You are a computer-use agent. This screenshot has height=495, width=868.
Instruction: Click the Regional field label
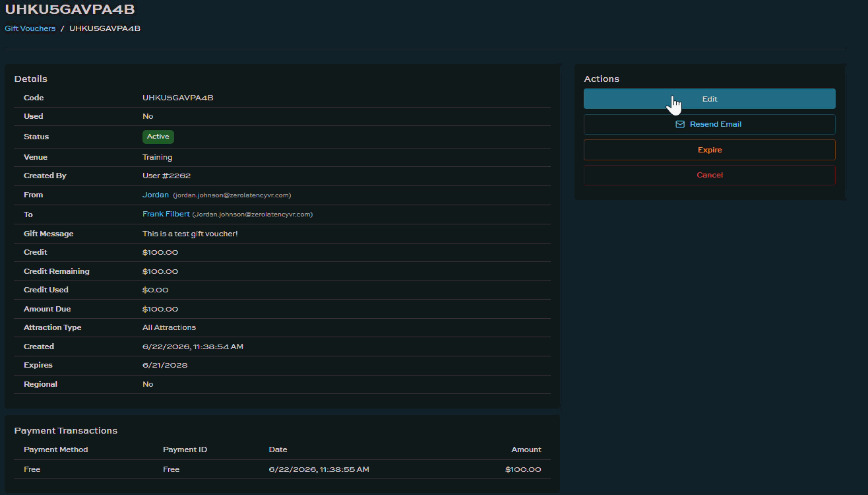40,384
